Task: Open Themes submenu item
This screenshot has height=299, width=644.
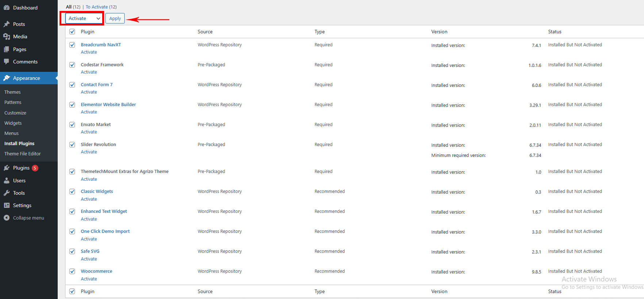Action: point(12,92)
